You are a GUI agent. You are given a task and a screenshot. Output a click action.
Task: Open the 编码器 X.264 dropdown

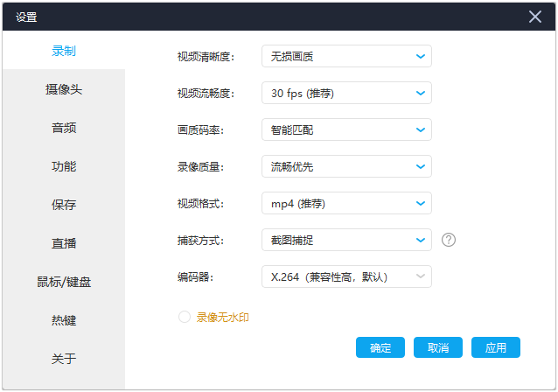click(346, 277)
